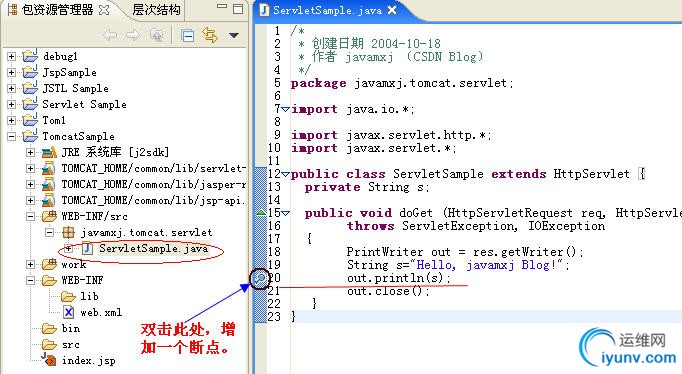Expand the jsp-api jar library entry
This screenshot has height=374, width=682.
pyautogui.click(x=30, y=200)
